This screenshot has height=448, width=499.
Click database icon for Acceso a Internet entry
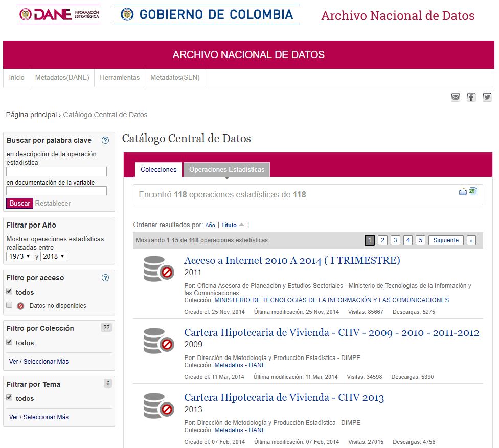click(159, 268)
